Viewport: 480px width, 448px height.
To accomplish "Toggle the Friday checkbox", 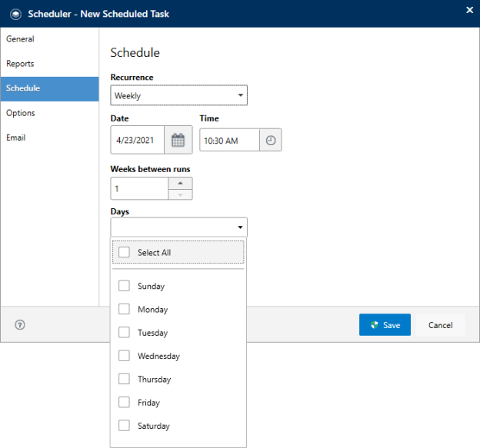I will [124, 402].
